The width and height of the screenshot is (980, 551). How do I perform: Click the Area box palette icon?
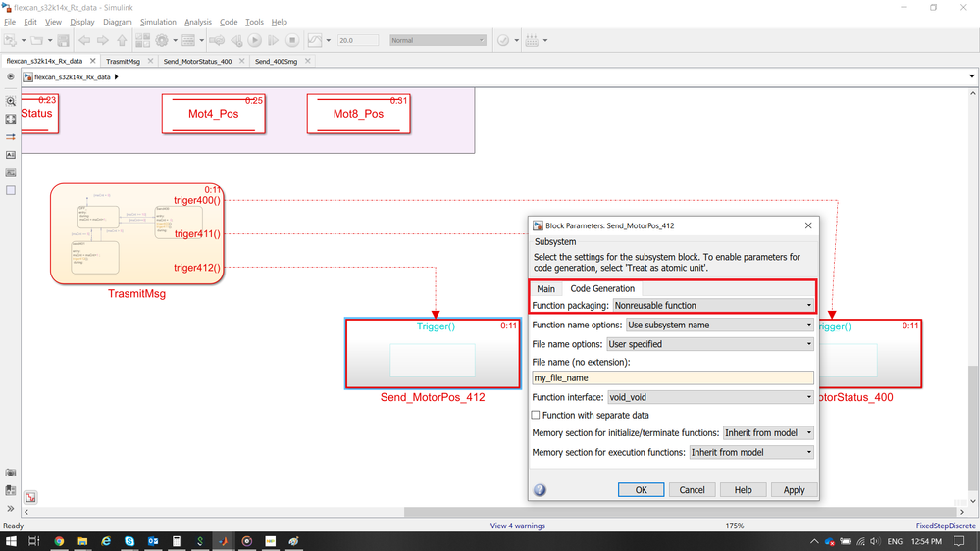pos(11,190)
